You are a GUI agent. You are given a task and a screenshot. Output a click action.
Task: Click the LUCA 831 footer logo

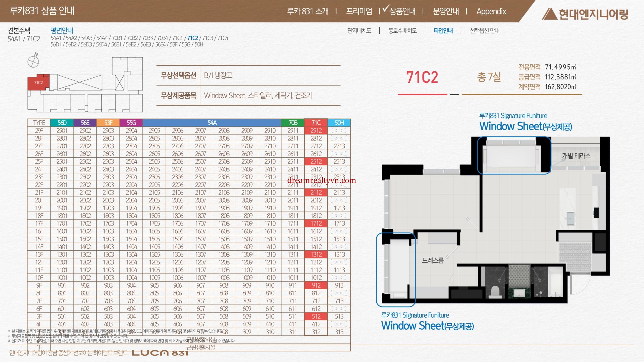pyautogui.click(x=160, y=353)
